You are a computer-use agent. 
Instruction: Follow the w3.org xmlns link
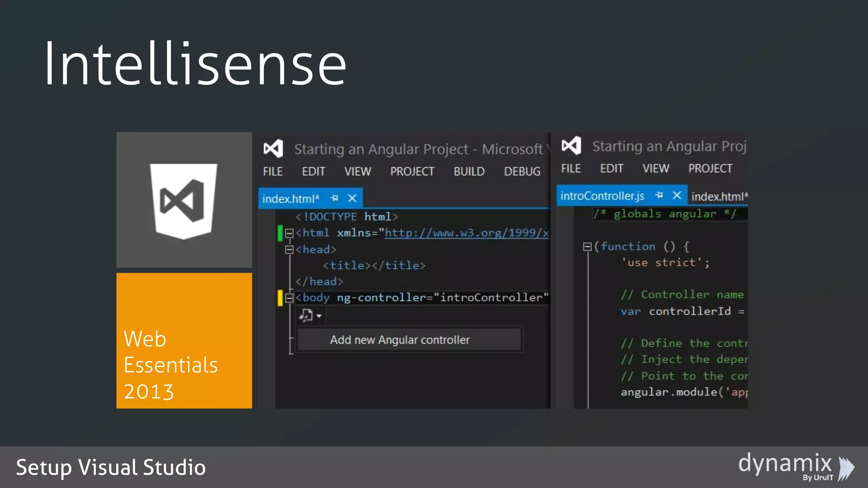[467, 233]
